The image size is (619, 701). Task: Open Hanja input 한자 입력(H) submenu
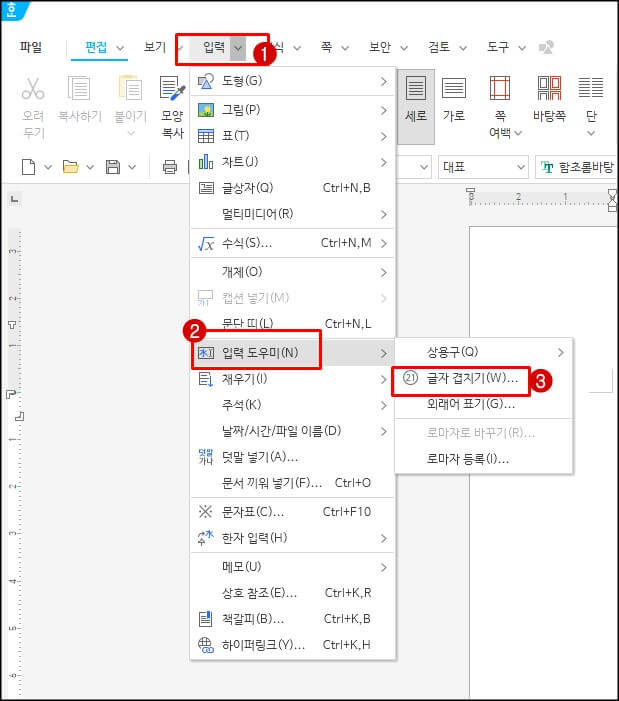[x=293, y=538]
